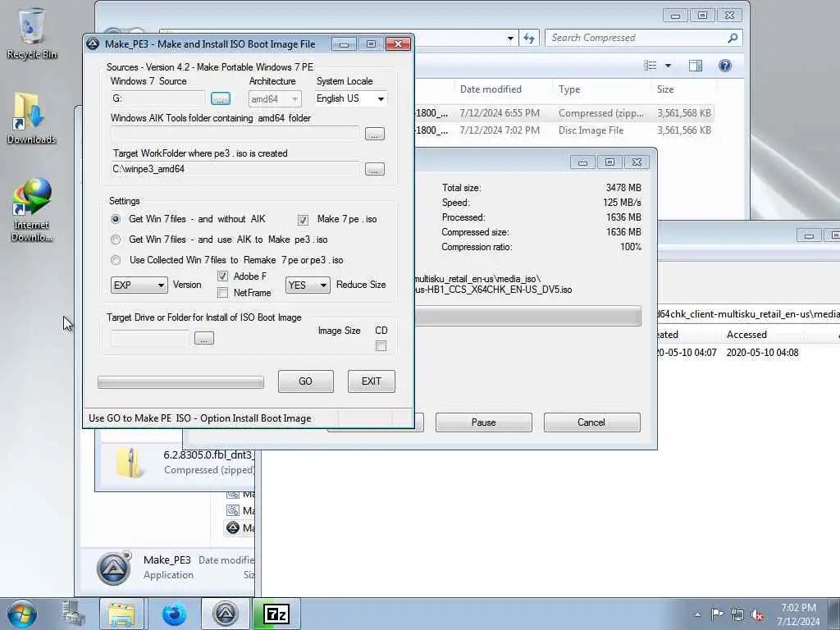The width and height of the screenshot is (840, 630).
Task: Select Get Win 7 files and use AIK
Action: [x=116, y=240]
